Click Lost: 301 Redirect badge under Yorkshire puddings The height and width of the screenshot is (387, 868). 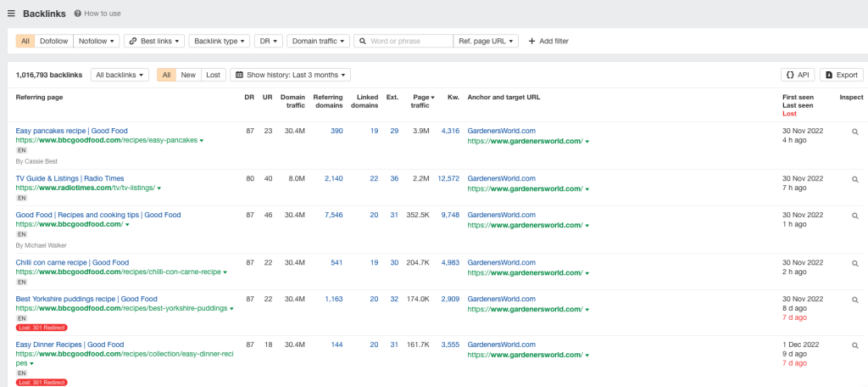pyautogui.click(x=42, y=328)
